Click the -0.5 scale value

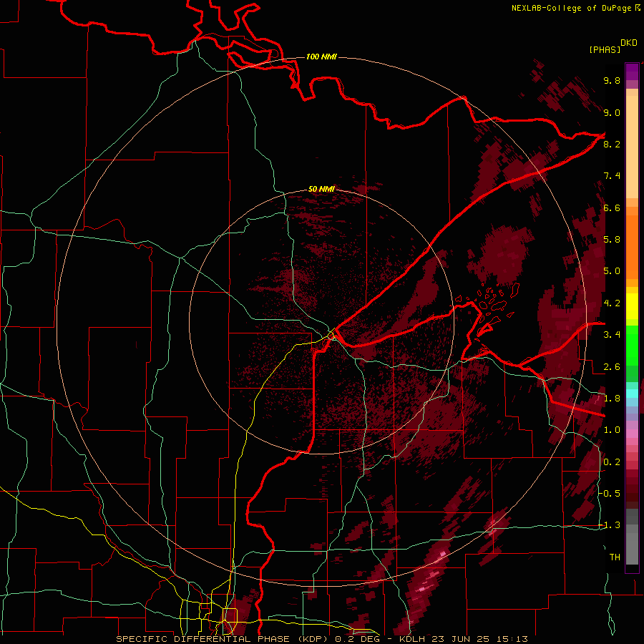tap(610, 494)
